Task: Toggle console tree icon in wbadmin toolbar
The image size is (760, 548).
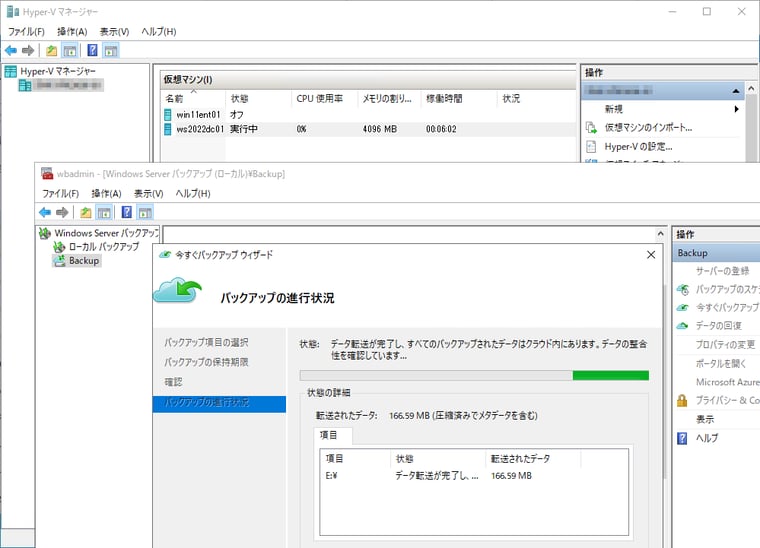Action: (x=104, y=212)
